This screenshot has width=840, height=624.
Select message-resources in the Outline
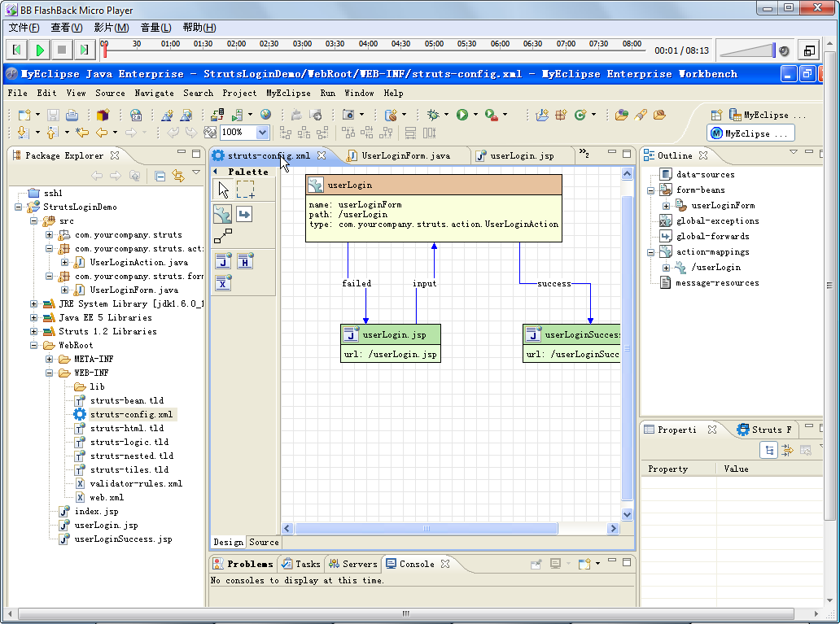(717, 283)
